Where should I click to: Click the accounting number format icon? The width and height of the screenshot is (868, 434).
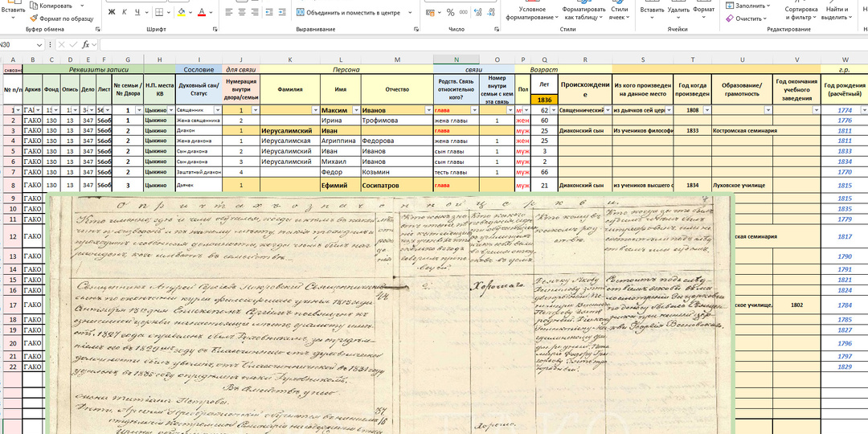pos(432,12)
